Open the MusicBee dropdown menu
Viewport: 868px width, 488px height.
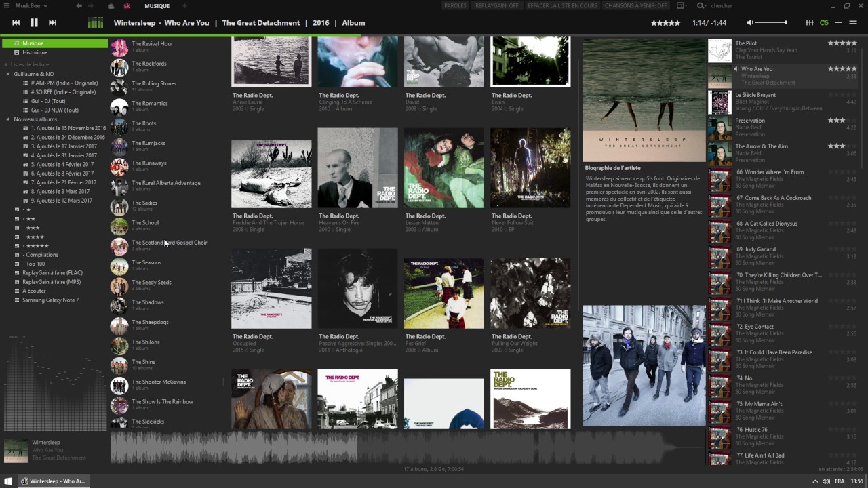point(31,6)
